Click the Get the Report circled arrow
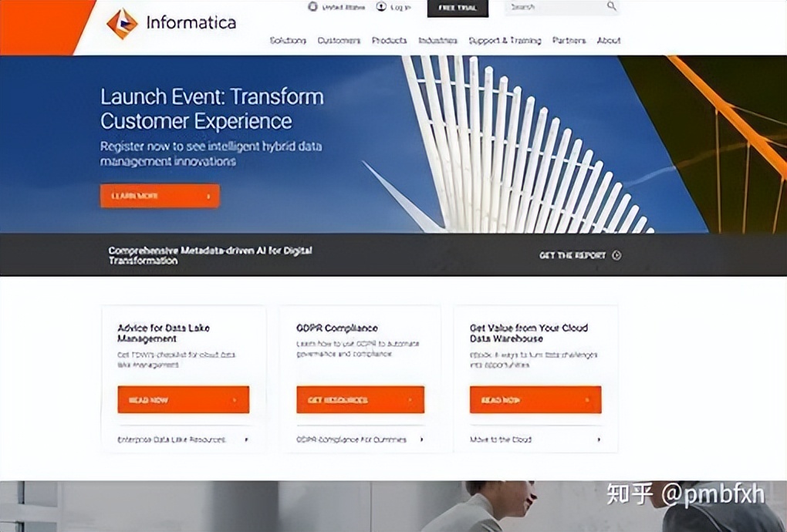 pyautogui.click(x=616, y=255)
